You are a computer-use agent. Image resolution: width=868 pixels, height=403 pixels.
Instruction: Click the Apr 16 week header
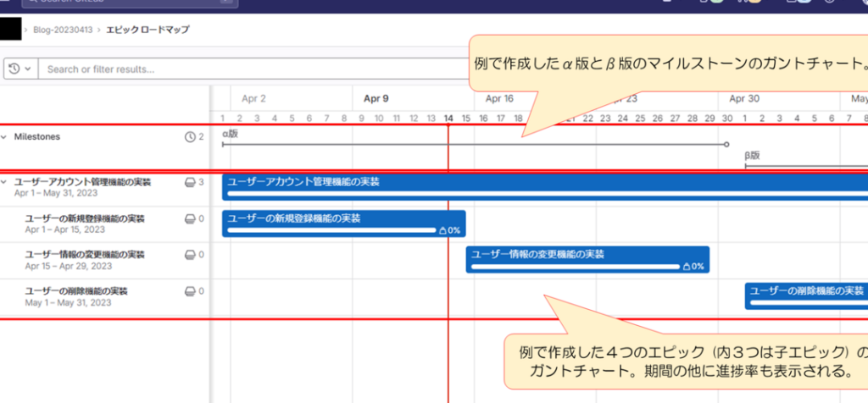499,99
